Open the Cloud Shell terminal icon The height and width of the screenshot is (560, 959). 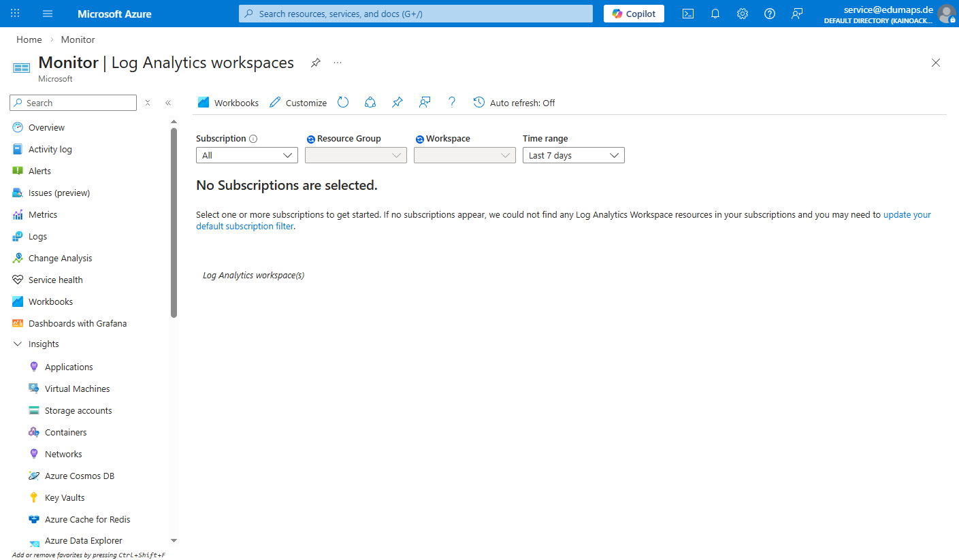[688, 14]
